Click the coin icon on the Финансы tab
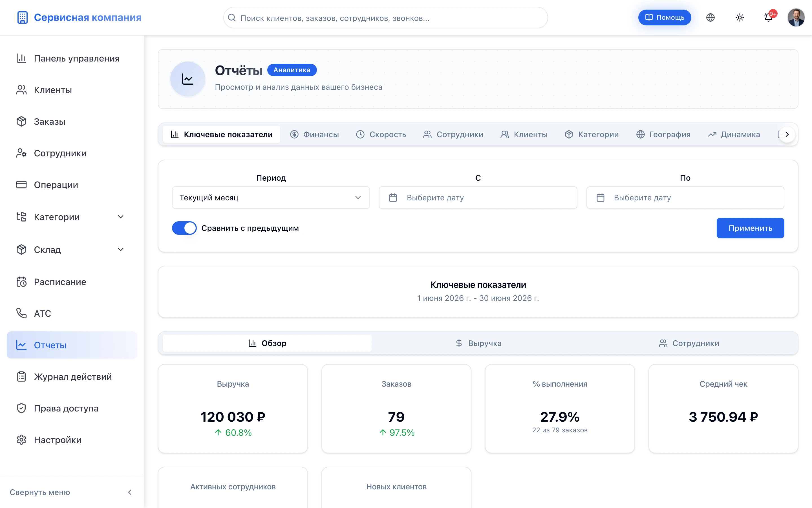Image resolution: width=812 pixels, height=508 pixels. (294, 134)
